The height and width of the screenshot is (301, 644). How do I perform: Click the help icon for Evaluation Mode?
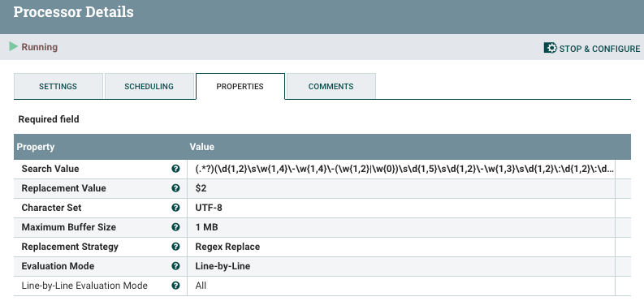pyautogui.click(x=175, y=266)
